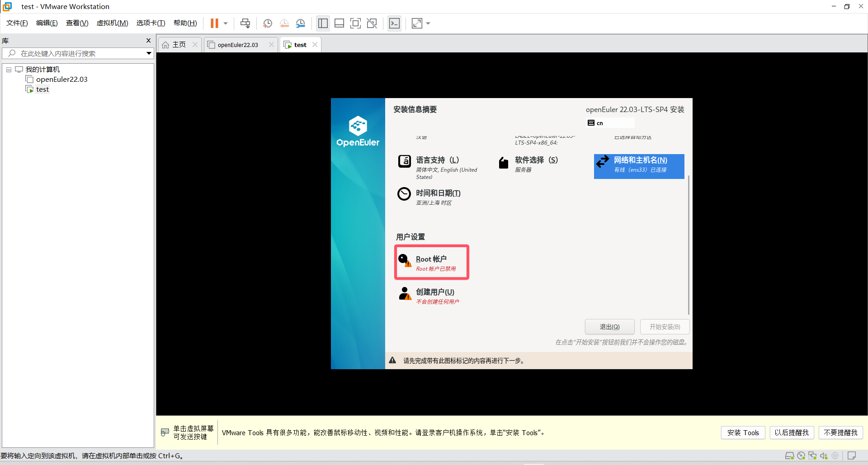Click the 开始安装(B) button
Screen dimensions: 868x465
pos(665,327)
